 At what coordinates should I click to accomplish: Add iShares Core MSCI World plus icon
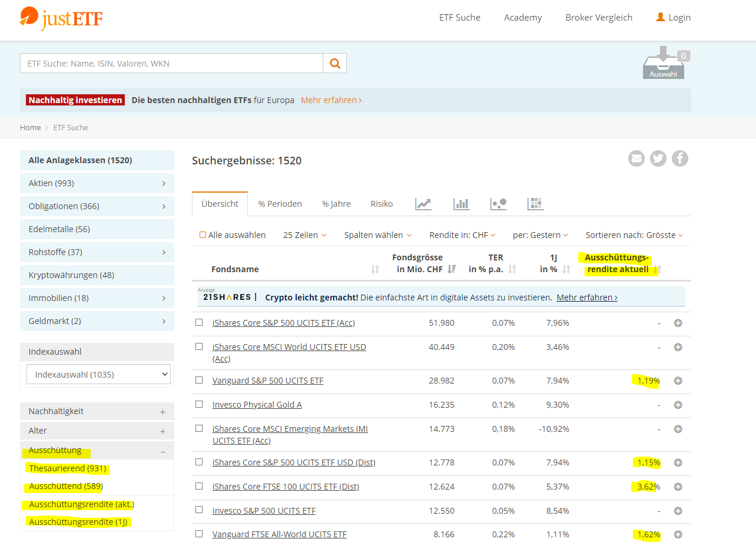pyautogui.click(x=678, y=348)
